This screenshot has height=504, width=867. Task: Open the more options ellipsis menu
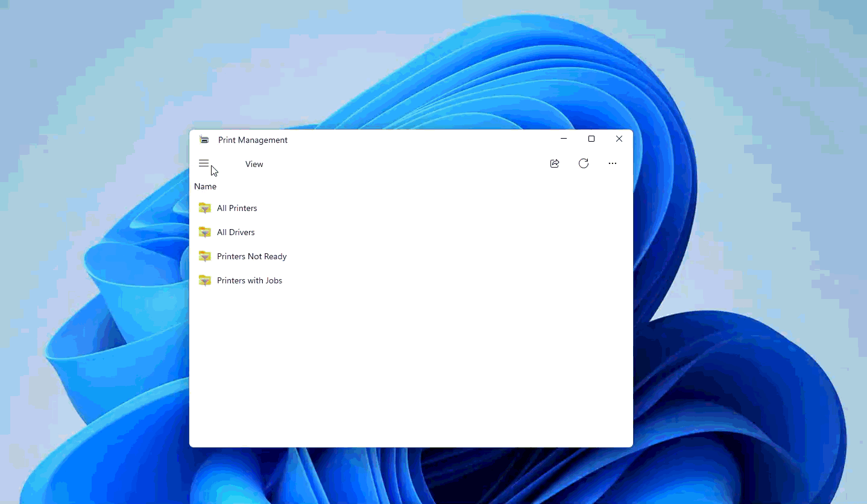(613, 163)
